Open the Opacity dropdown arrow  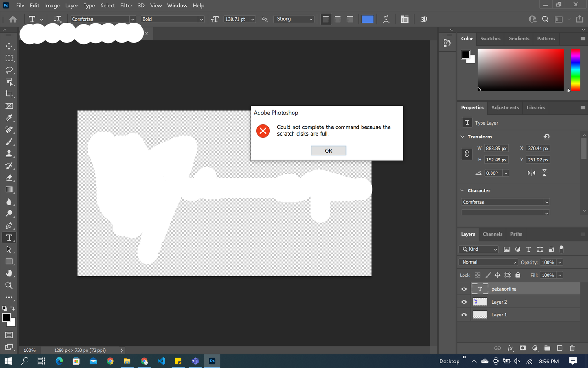click(x=560, y=262)
